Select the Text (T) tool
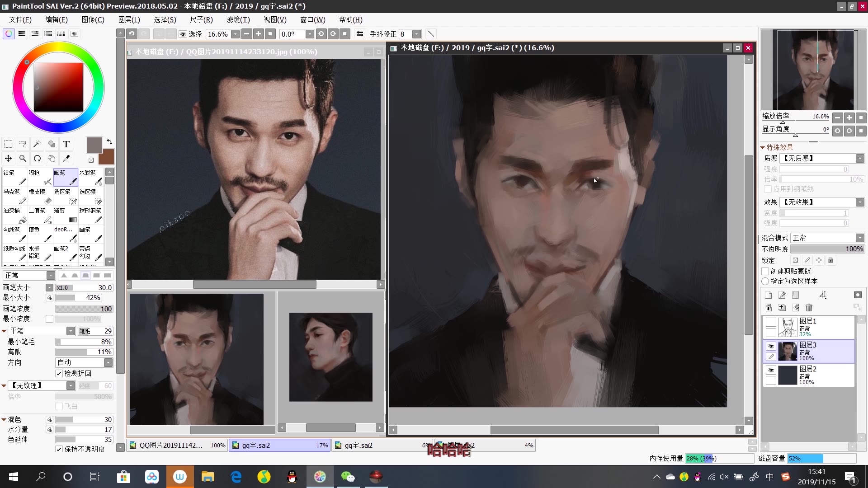 66,144
